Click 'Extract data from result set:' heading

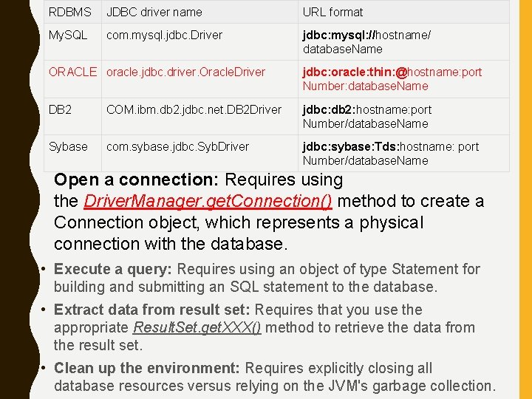pos(151,310)
